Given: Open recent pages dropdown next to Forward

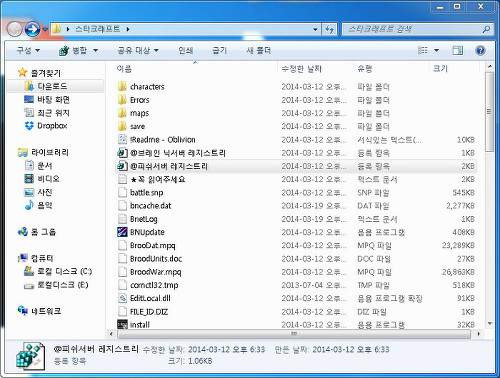Looking at the screenshot, I should coord(45,30).
